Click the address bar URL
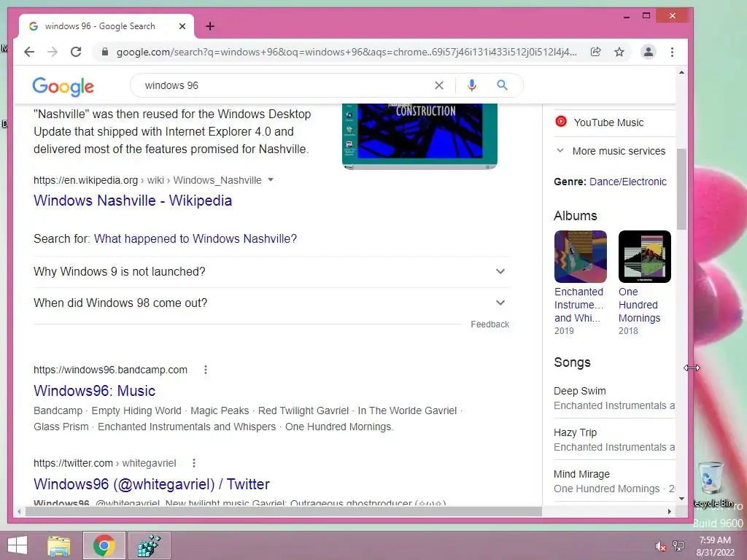This screenshot has height=560, width=747. click(347, 52)
